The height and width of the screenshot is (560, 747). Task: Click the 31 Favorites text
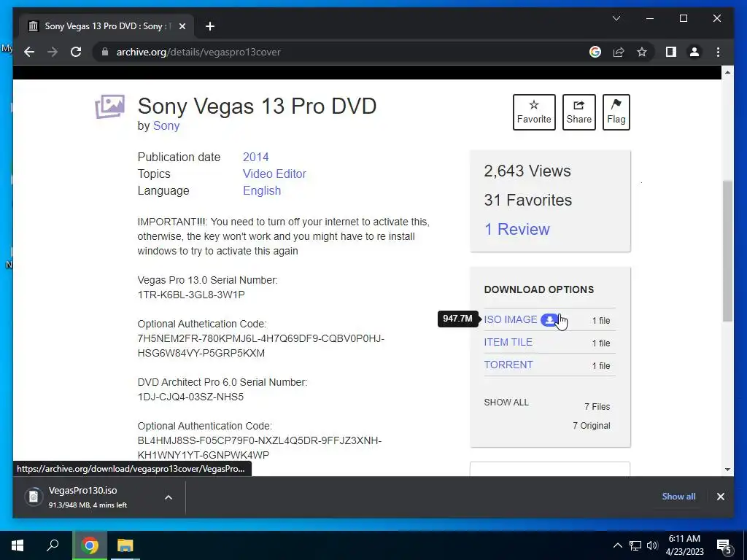[x=528, y=200]
